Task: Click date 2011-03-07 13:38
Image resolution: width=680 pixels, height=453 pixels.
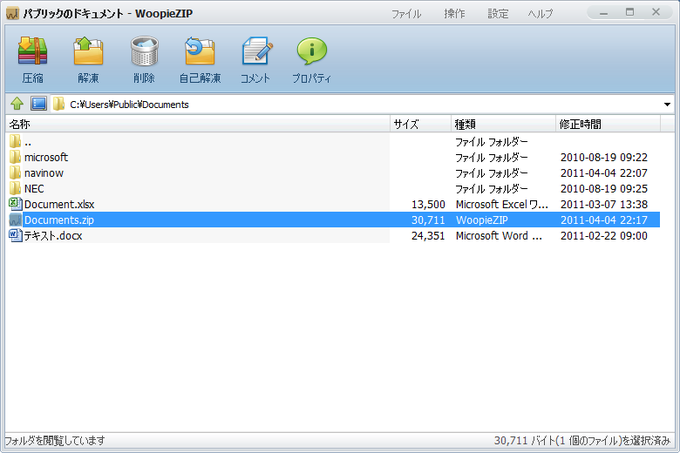Action: click(x=604, y=204)
